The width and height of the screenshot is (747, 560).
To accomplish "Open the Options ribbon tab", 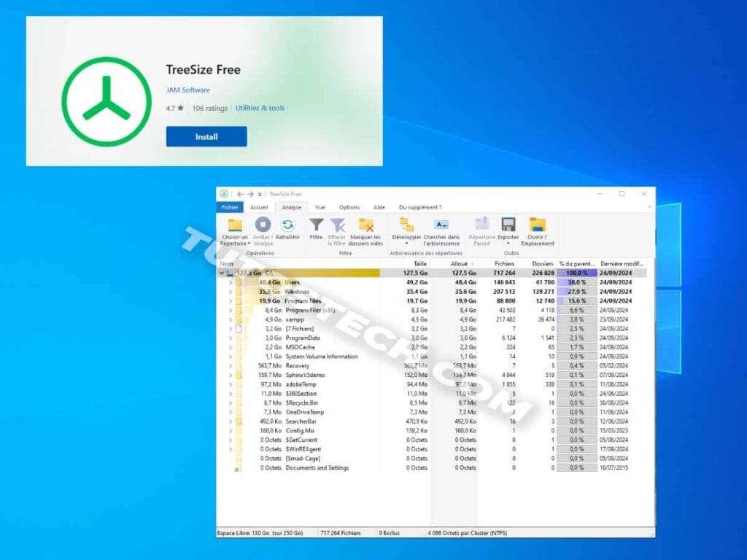I will tap(349, 207).
